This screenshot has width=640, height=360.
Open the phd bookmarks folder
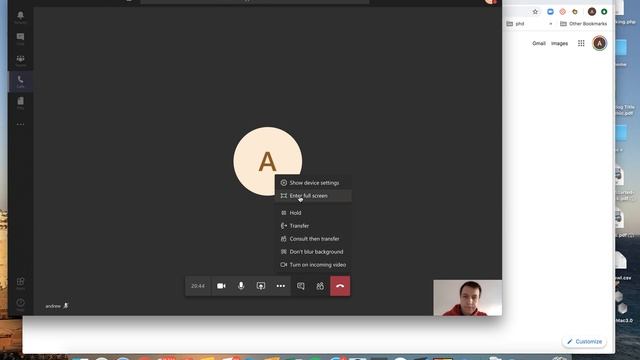(x=516, y=24)
